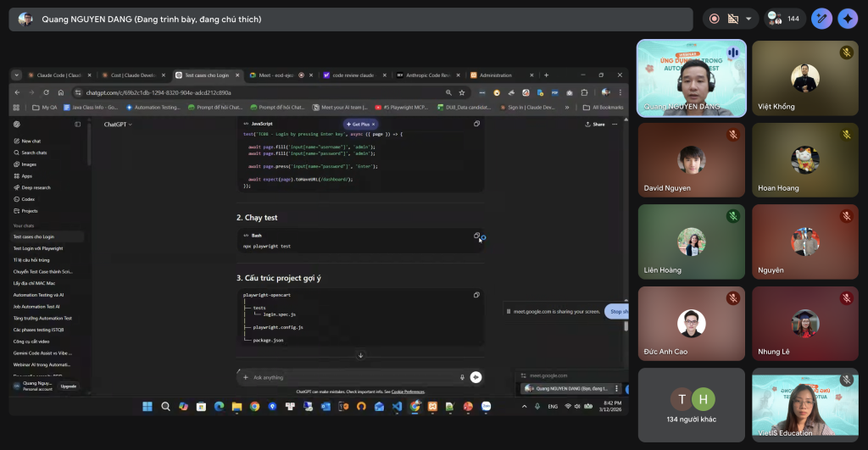
Task: Copy the Bash code block
Action: pos(476,236)
